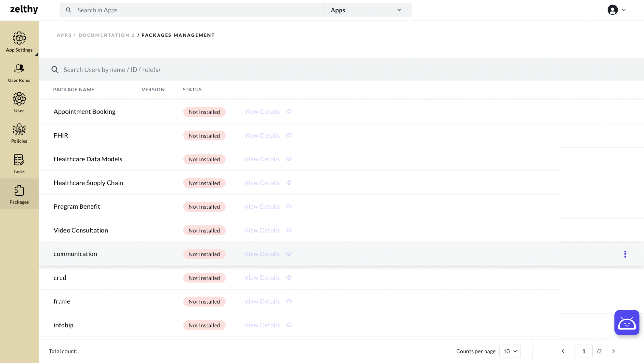Image resolution: width=644 pixels, height=363 pixels.
Task: View Details for Video Consultation
Action: [x=262, y=230]
